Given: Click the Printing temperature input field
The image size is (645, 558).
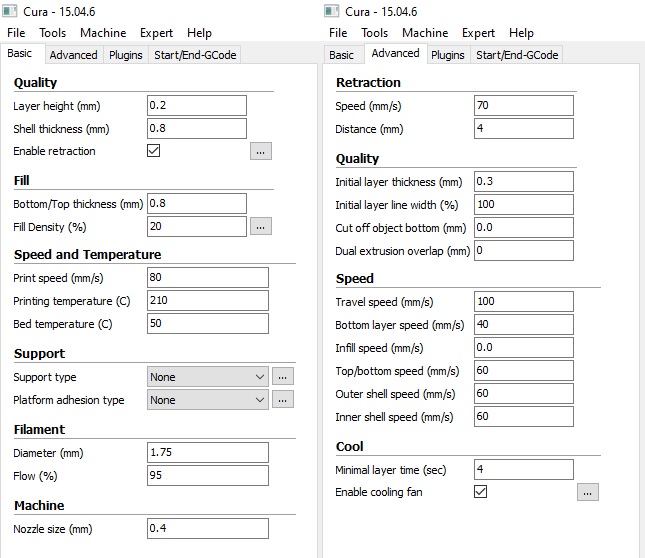Looking at the screenshot, I should click(x=208, y=301).
